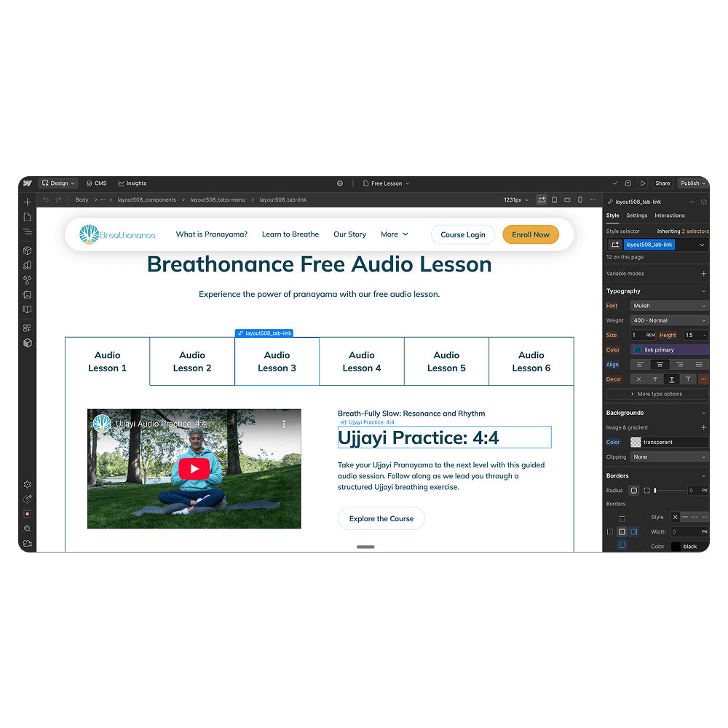
Task: Click the Share button
Action: coord(662,183)
